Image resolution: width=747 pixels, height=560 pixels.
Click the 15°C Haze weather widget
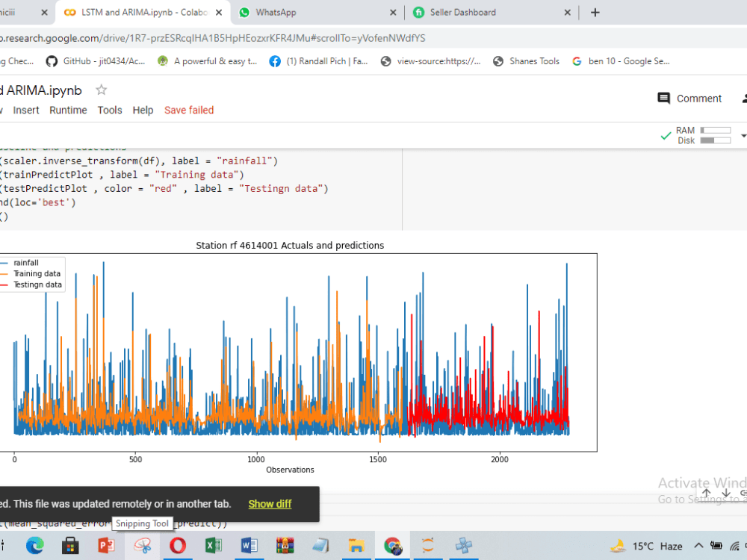pos(651,545)
